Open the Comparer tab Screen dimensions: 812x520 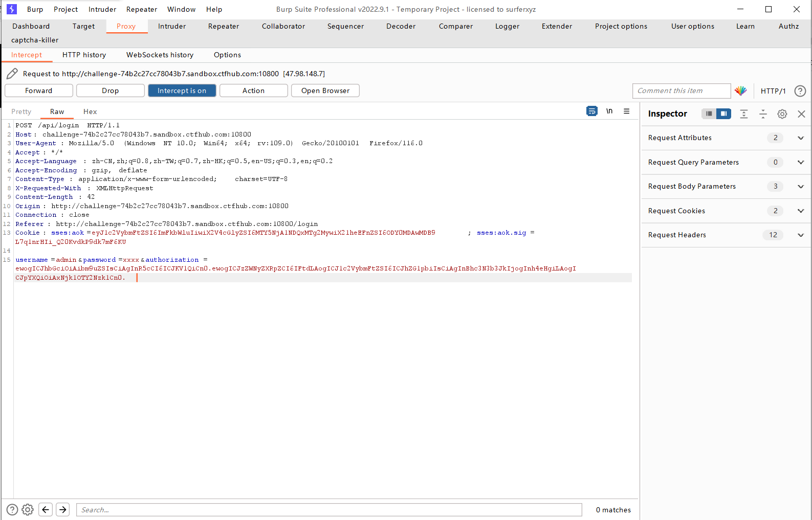(x=456, y=26)
